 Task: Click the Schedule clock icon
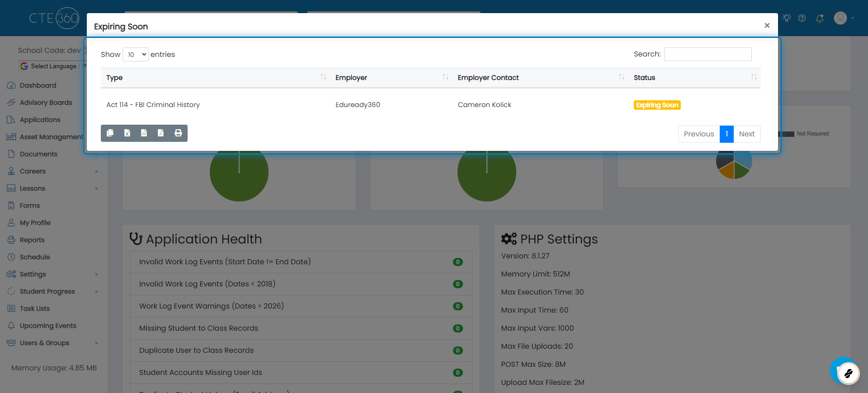[x=11, y=257]
